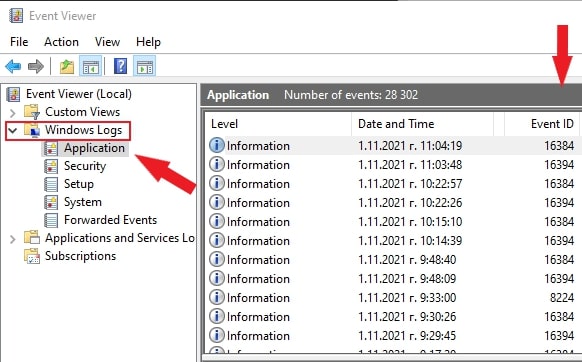Toggle the Show/Hide Console Tree icon
Screen dimensions: 582x362
(x=91, y=67)
